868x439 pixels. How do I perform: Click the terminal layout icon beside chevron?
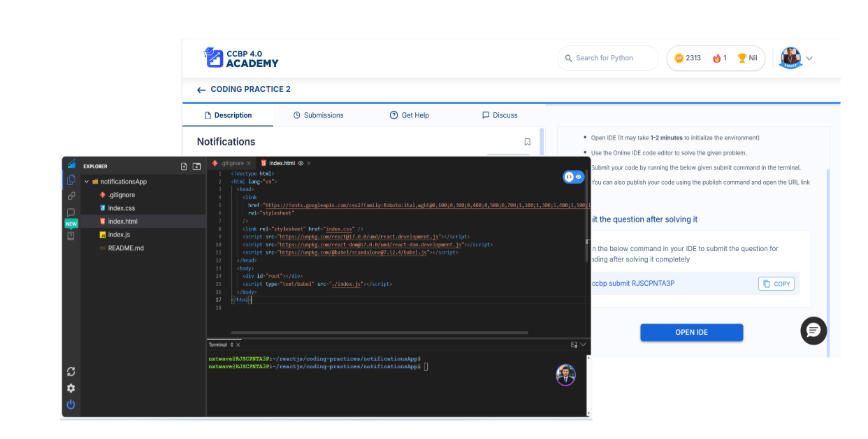574,345
